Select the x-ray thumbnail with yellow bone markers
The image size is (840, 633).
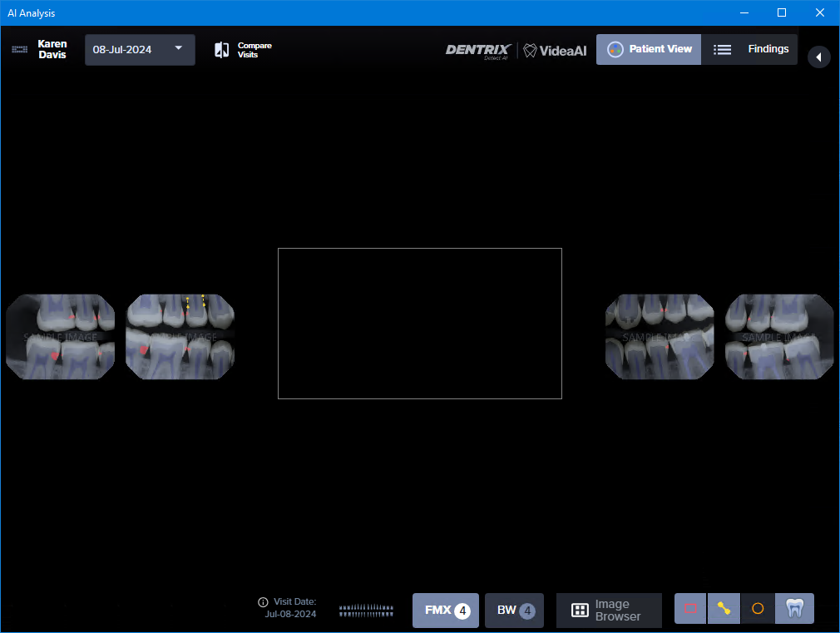(180, 337)
